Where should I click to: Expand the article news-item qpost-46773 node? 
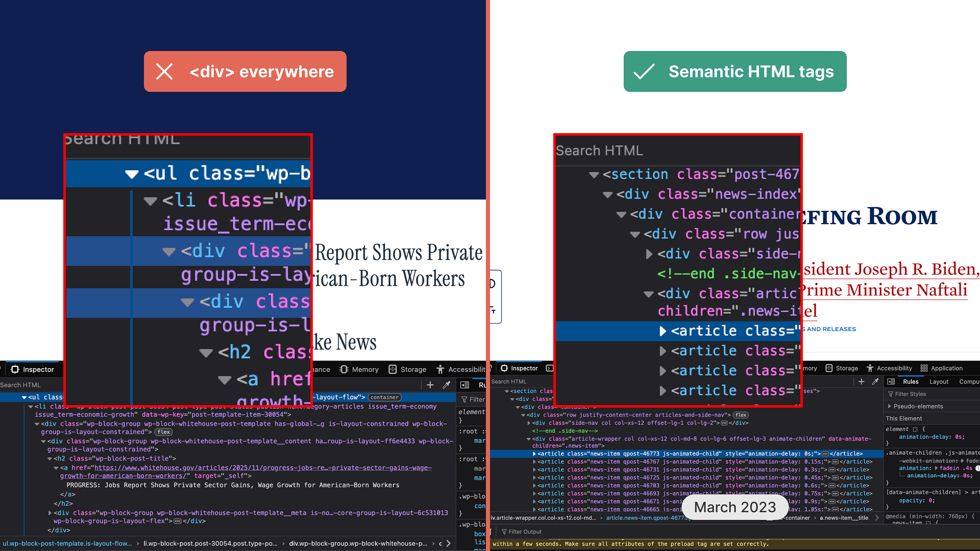[x=535, y=453]
